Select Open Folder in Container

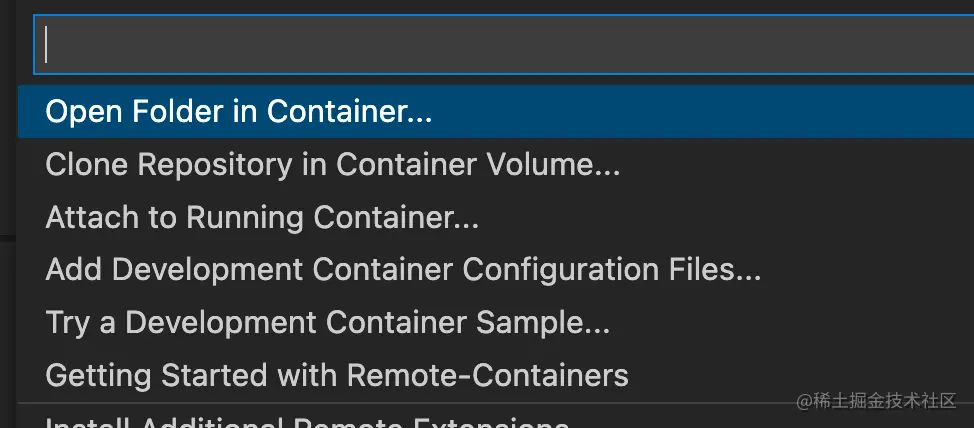click(x=239, y=112)
